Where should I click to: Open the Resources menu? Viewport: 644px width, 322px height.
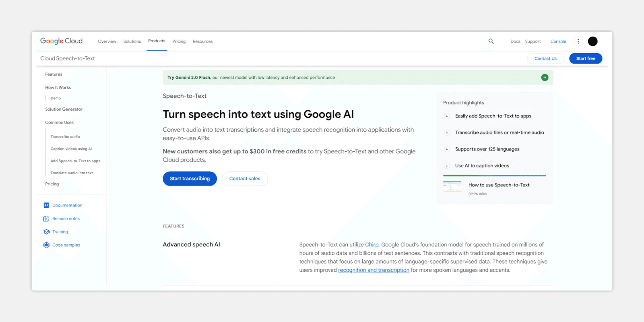(202, 41)
